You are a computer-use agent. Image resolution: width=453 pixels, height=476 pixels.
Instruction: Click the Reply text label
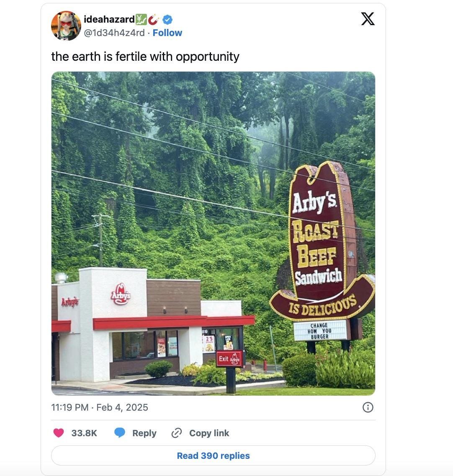pos(144,433)
